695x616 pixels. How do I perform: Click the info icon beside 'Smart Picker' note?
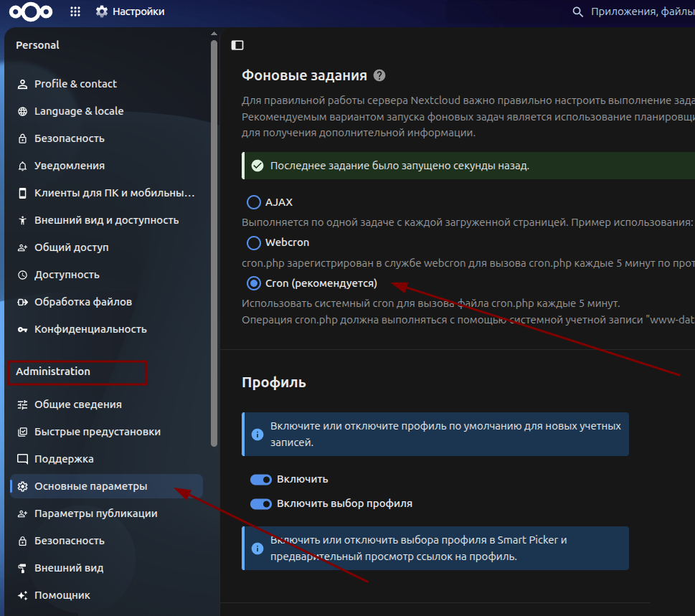[257, 549]
